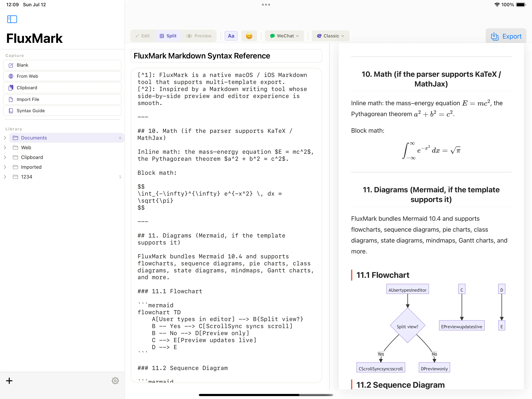Switch to Split mode

168,36
